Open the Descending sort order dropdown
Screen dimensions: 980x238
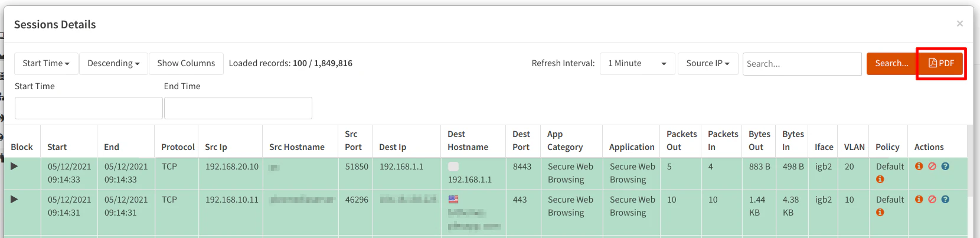[x=113, y=63]
